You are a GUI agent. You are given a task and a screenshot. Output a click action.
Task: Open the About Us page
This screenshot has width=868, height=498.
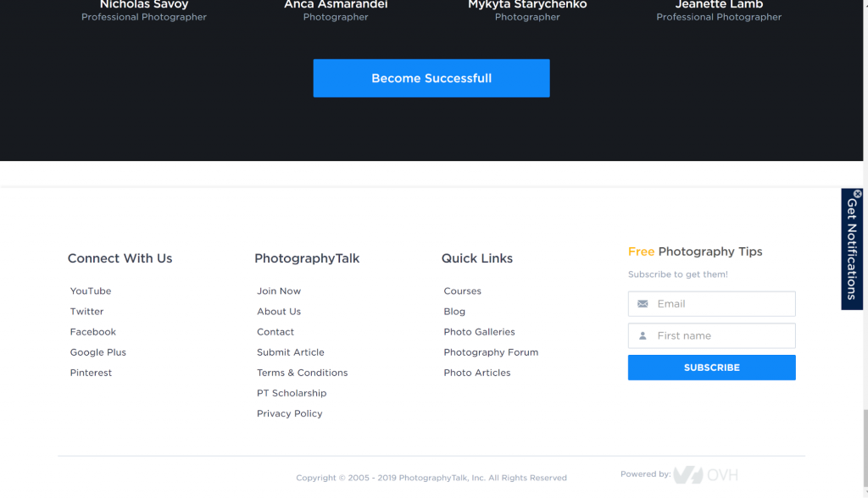point(279,312)
